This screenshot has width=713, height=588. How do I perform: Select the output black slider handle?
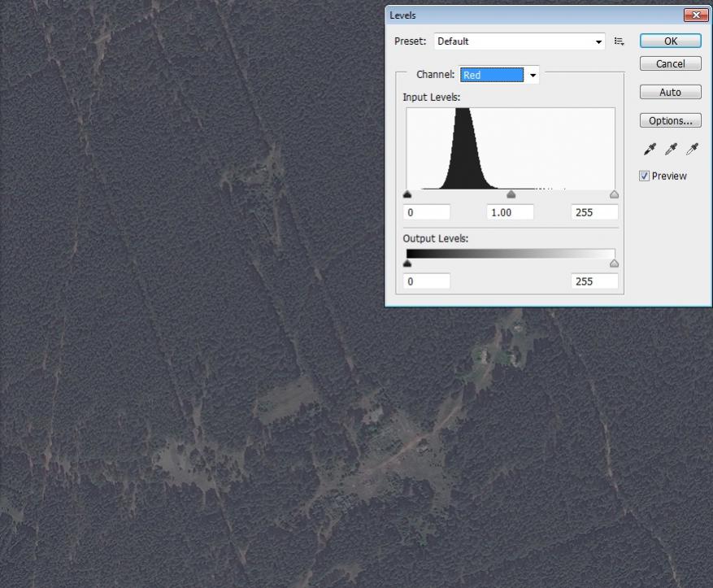(x=407, y=264)
